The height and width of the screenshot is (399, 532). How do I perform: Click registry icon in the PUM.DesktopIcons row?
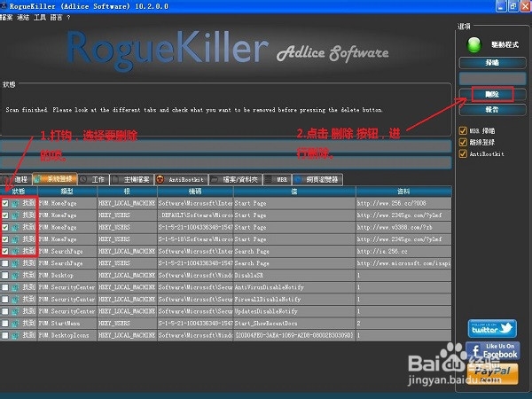[x=15, y=335]
